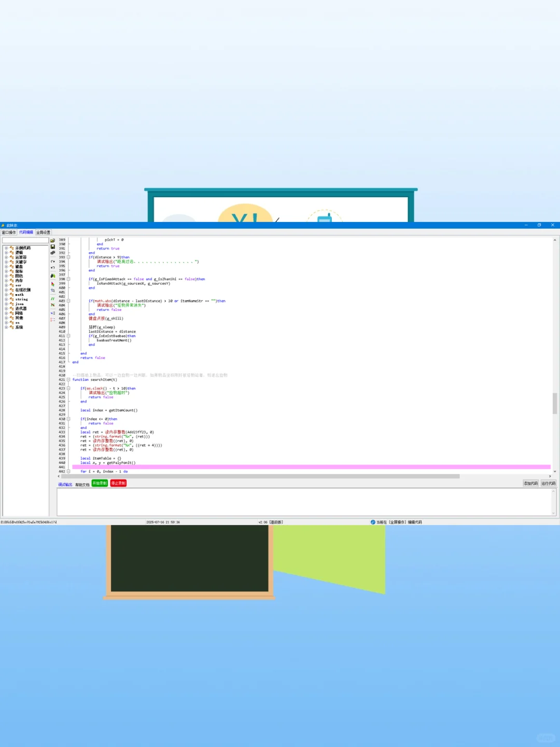Select the 键盘 tree item

coord(19,267)
